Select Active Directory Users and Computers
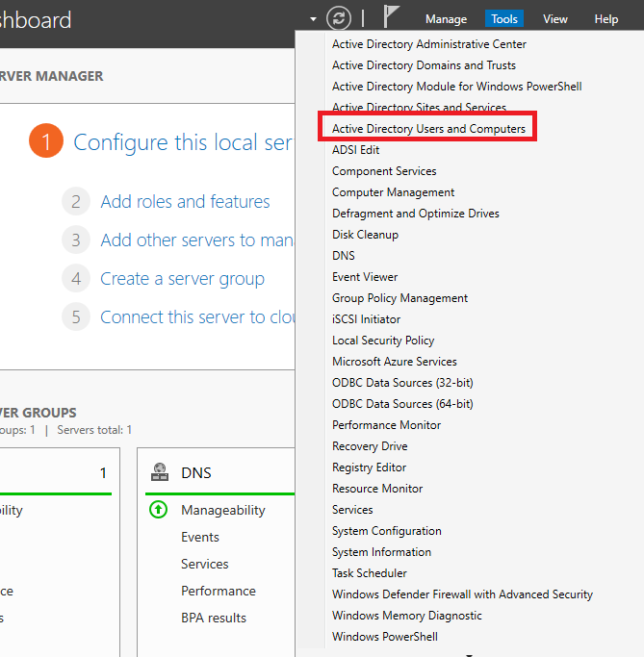This screenshot has height=657, width=644. click(x=428, y=129)
